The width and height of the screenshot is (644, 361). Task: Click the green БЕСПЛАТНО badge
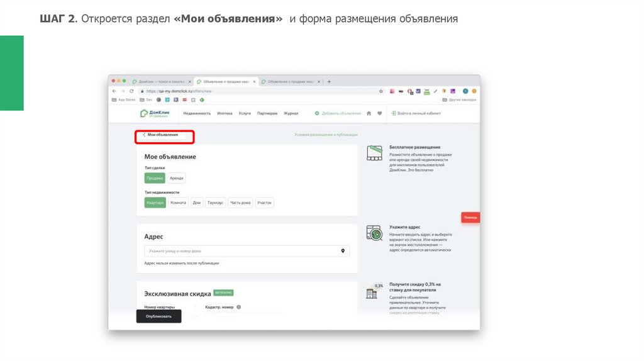[x=223, y=293]
